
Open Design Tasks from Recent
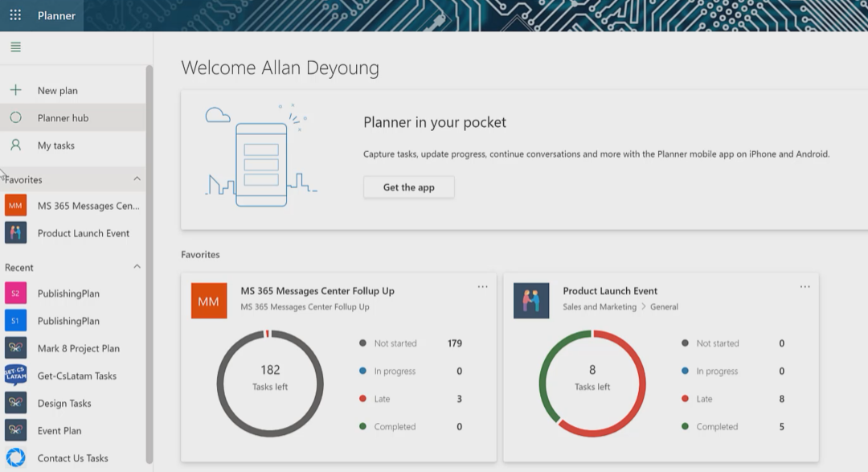click(73, 403)
